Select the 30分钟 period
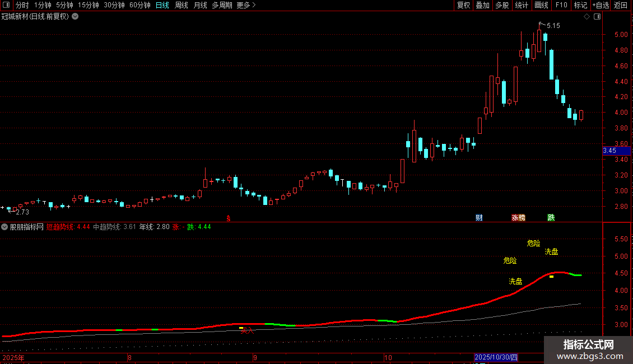Viewport: 633px width, 364px height. point(114,5)
